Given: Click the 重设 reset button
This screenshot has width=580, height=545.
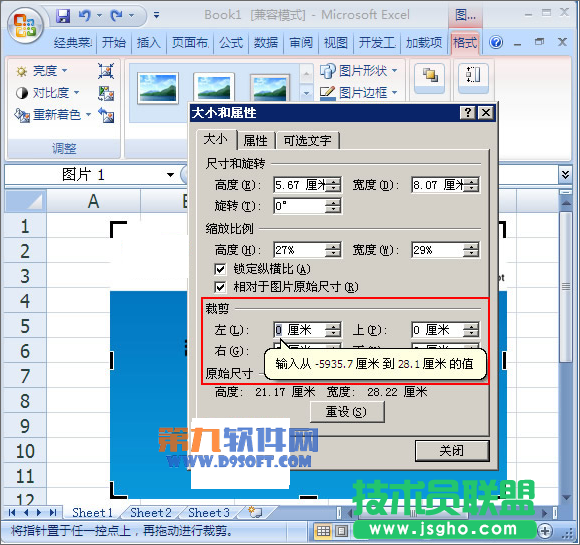Looking at the screenshot, I should point(347,412).
